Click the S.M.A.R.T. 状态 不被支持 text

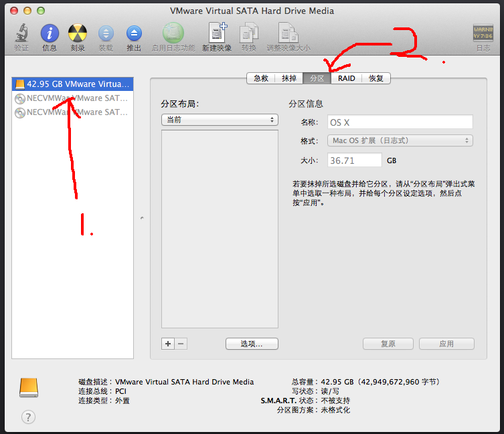pos(305,401)
